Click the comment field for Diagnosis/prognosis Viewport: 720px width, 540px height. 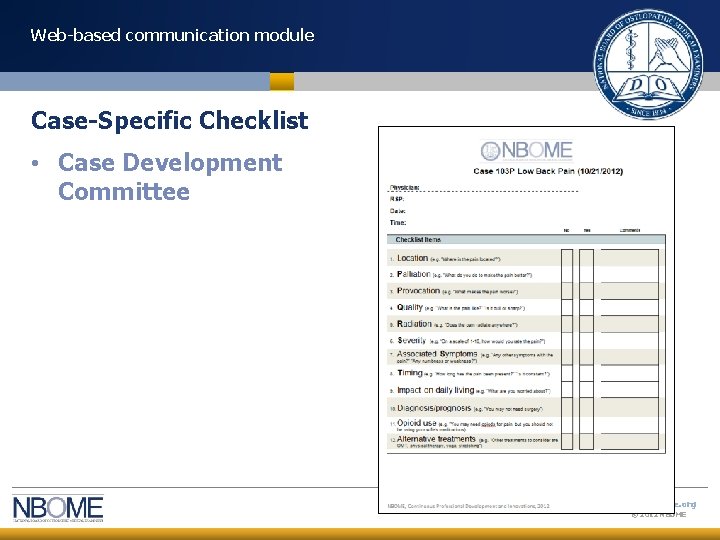(x=630, y=407)
